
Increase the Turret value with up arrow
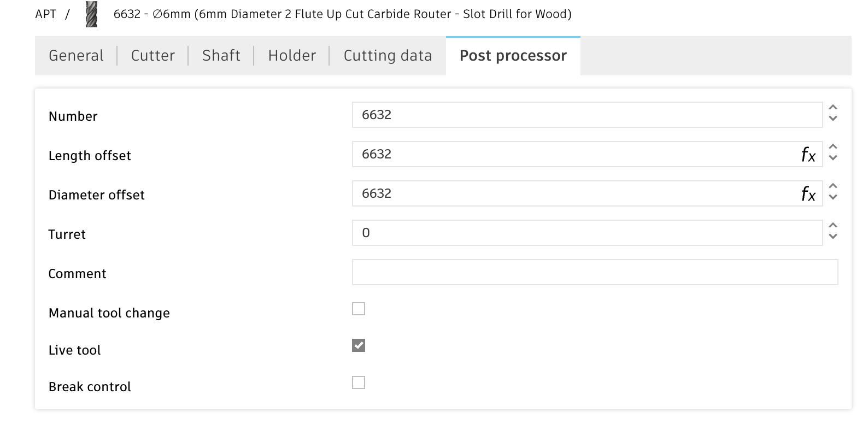(x=833, y=226)
